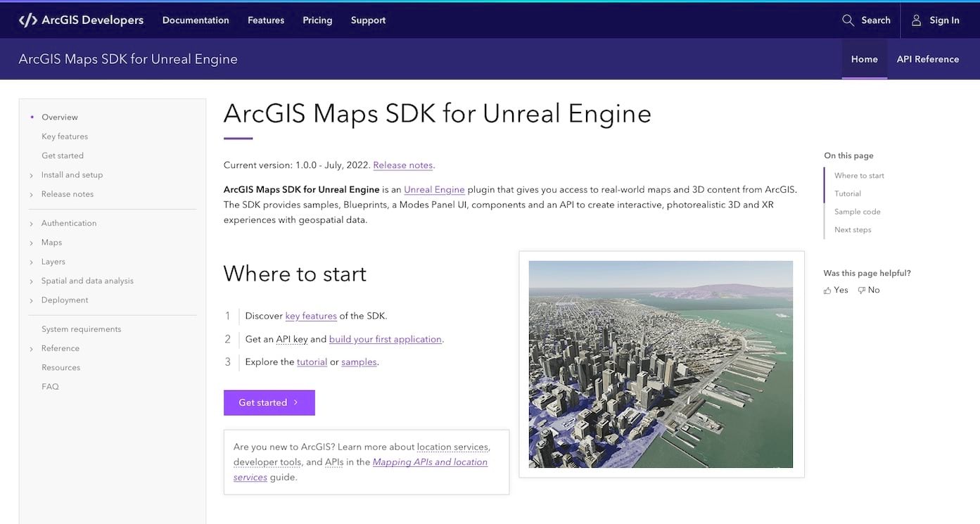
Task: Click the Sign In text
Action: click(x=944, y=20)
